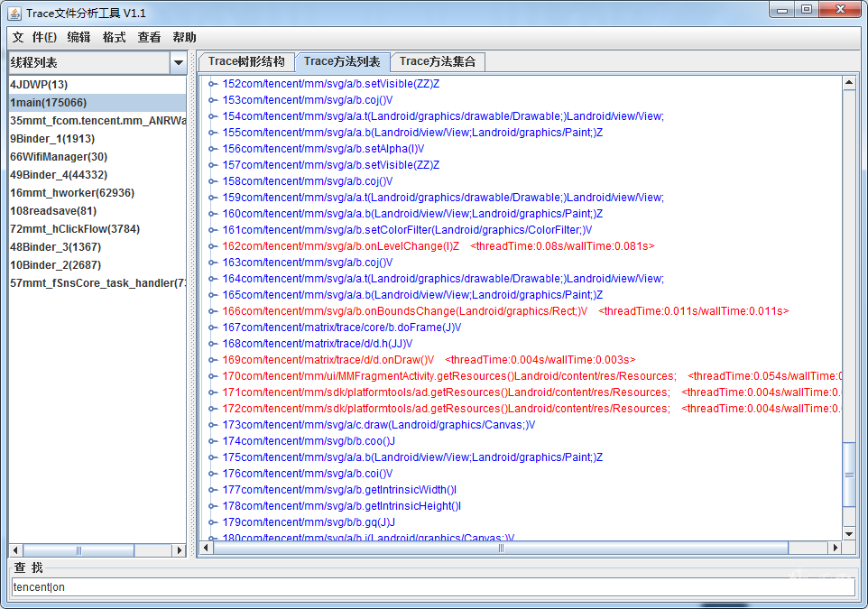Screen dimensions: 868x609
Task: Select thread 16mmt_hworker(62936)
Action: point(97,193)
